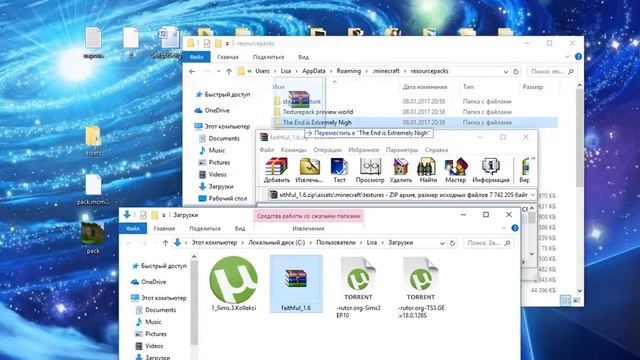Open WinRAR Избранное menu
Screen dimensions: 640x360
point(363,150)
